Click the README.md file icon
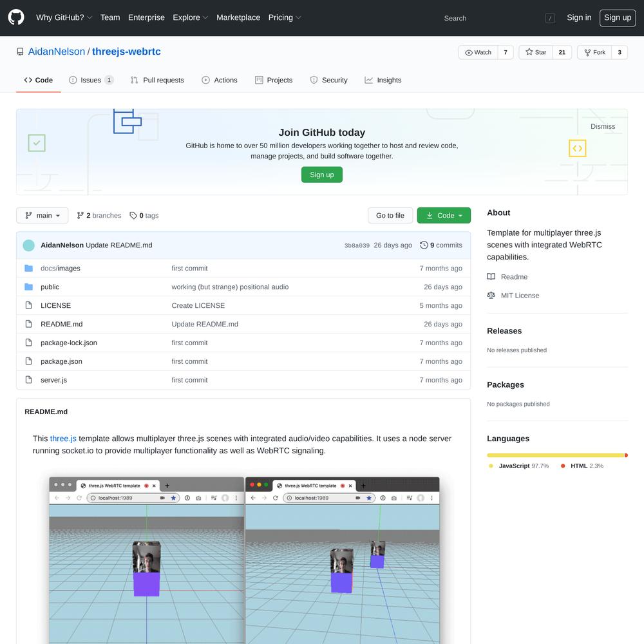 (29, 324)
